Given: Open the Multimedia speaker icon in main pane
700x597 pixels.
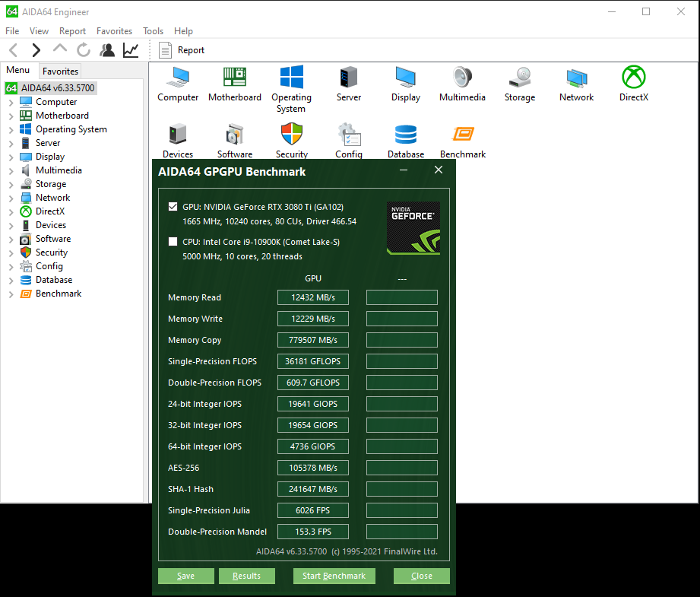Looking at the screenshot, I should pyautogui.click(x=463, y=77).
